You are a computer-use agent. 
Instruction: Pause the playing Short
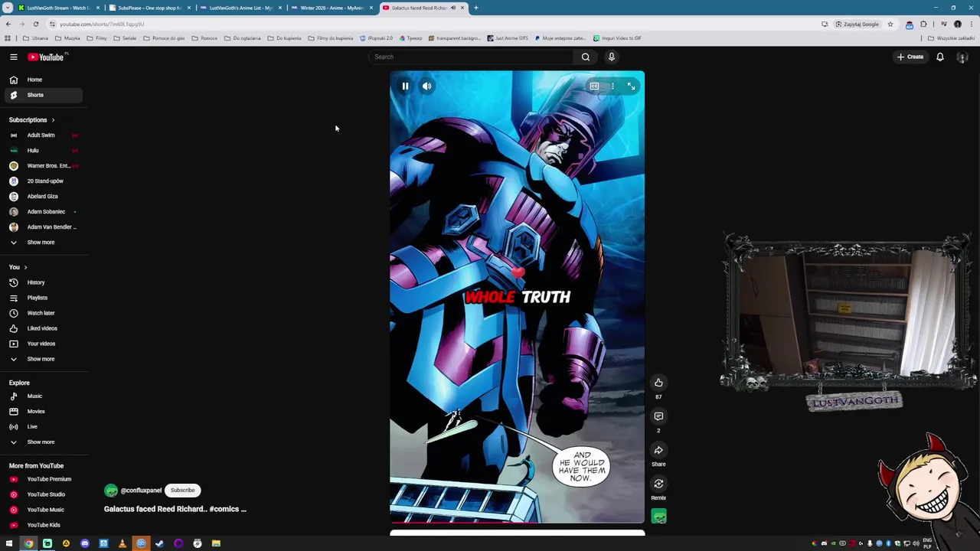click(x=405, y=86)
